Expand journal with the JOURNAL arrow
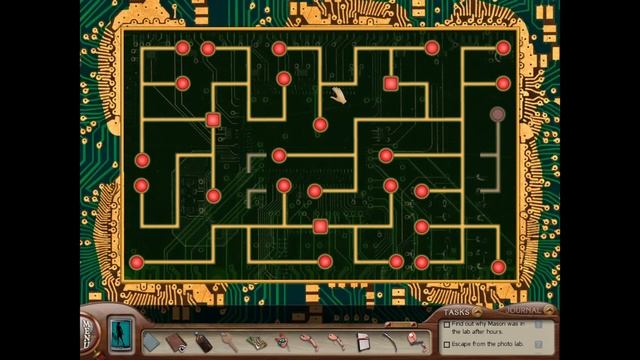The height and width of the screenshot is (360, 640). pyautogui.click(x=549, y=310)
